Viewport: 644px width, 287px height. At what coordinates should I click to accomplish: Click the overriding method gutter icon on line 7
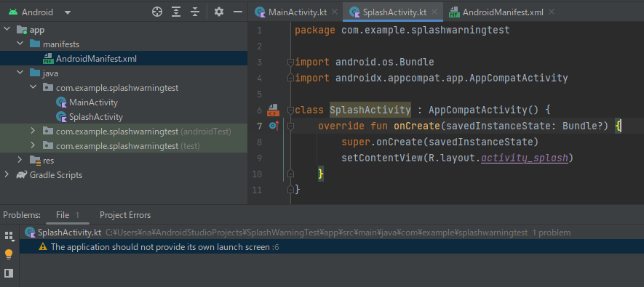pos(274,126)
